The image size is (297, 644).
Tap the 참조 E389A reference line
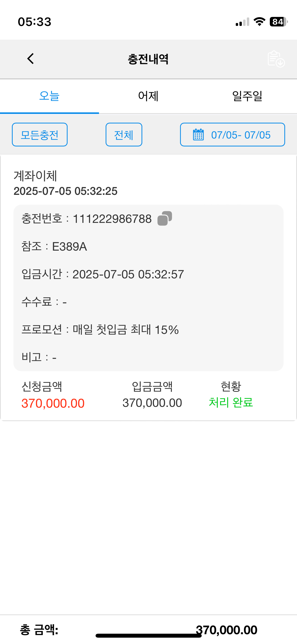[x=54, y=247]
